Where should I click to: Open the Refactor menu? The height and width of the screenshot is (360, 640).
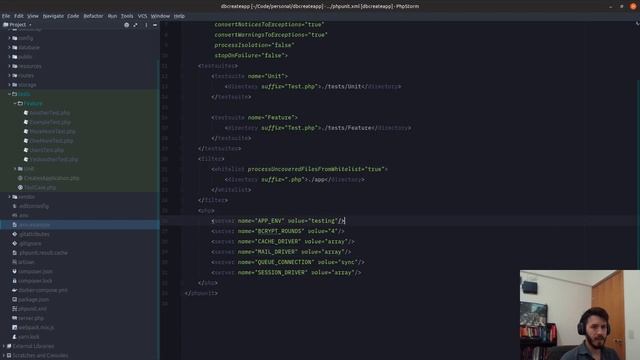[x=93, y=16]
